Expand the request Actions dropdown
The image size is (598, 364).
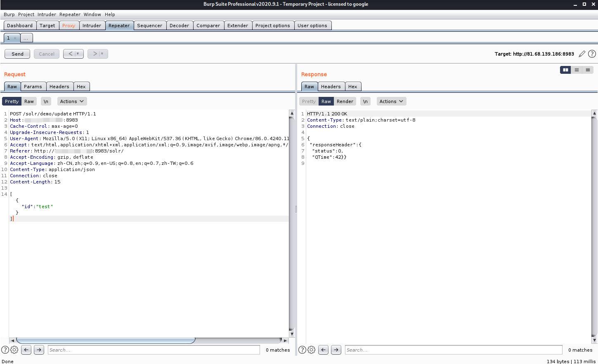tap(72, 101)
